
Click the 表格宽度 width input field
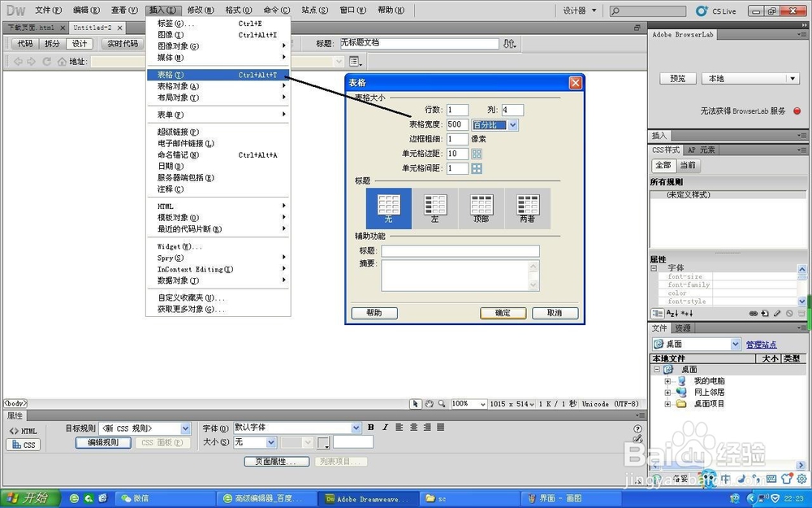[x=457, y=124]
